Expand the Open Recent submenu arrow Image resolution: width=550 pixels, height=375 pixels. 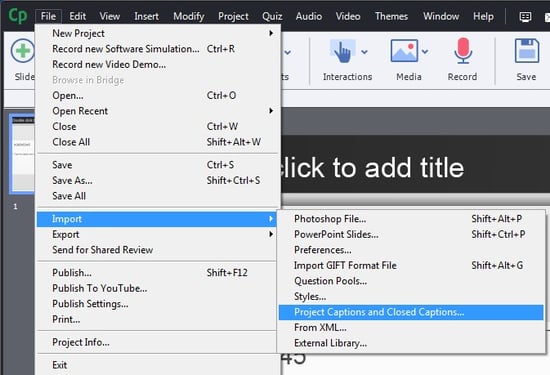(x=271, y=111)
